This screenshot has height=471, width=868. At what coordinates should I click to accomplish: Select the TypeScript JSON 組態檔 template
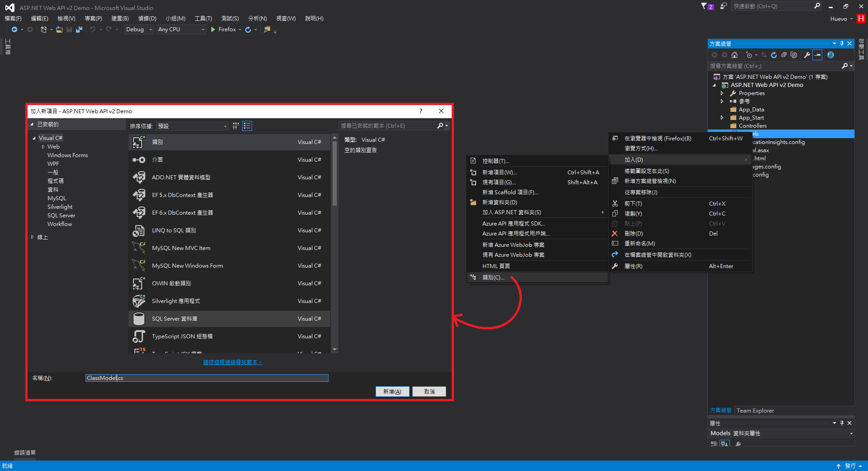[229, 336]
